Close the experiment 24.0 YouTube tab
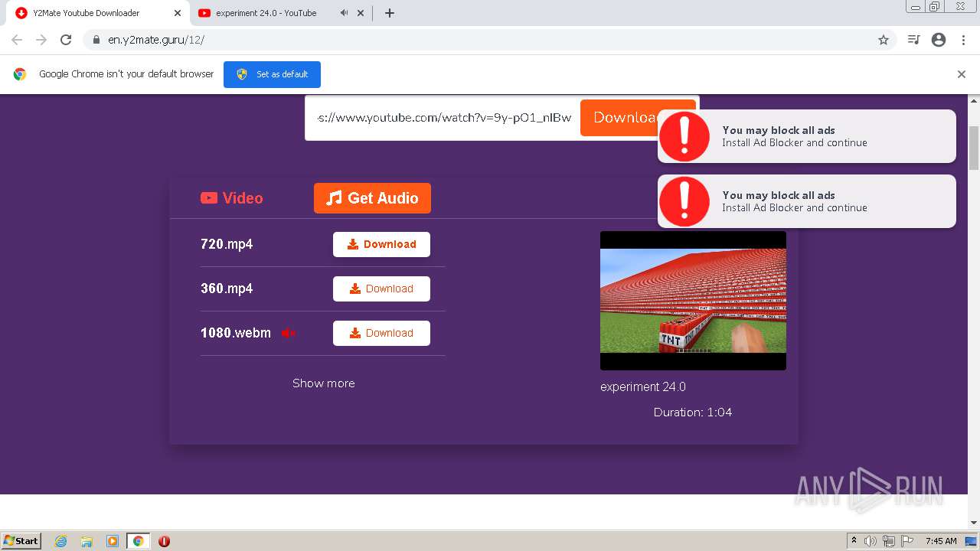This screenshot has height=551, width=980. click(x=361, y=13)
